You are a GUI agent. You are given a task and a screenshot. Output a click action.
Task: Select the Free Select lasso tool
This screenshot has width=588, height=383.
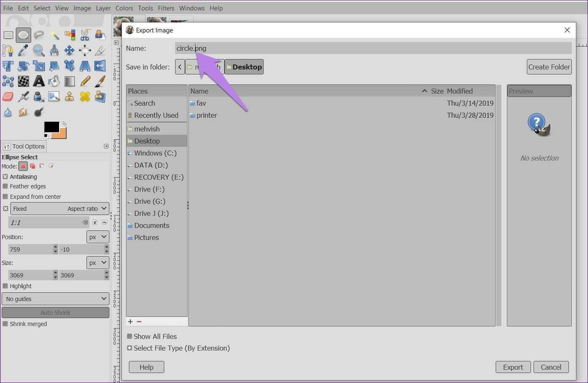coord(39,35)
